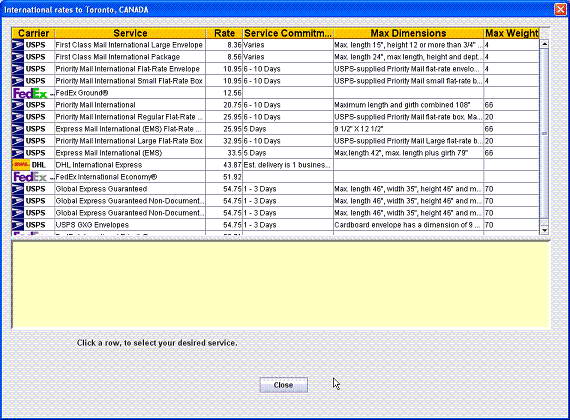
Task: Click the Service Commitment column header
Action: pyautogui.click(x=288, y=33)
